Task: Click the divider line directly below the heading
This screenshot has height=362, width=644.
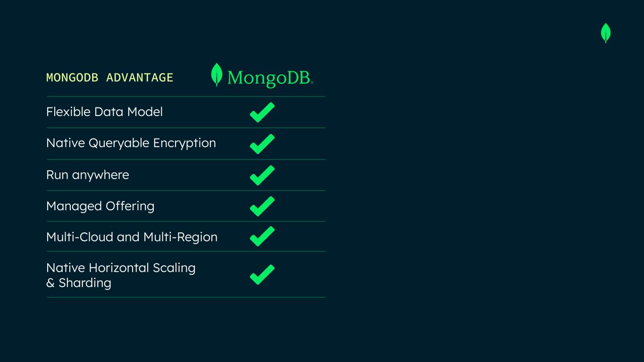Action: coord(186,96)
